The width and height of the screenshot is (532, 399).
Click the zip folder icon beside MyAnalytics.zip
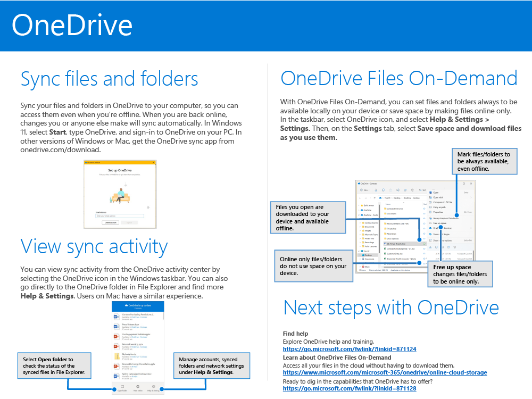[117, 356]
